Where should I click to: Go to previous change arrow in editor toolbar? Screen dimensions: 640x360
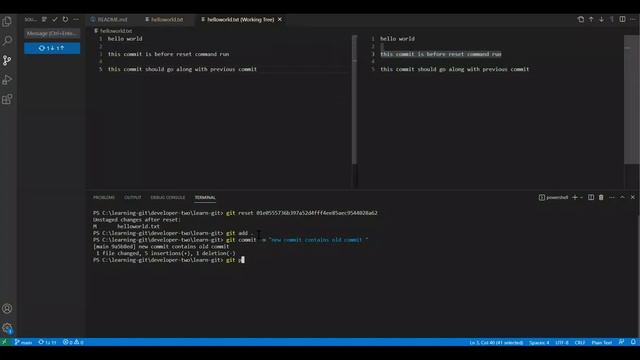pyautogui.click(x=591, y=19)
